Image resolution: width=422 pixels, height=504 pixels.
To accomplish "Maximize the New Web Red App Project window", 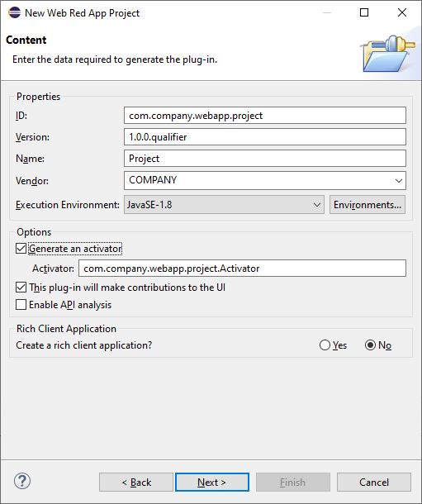I will pos(364,12).
